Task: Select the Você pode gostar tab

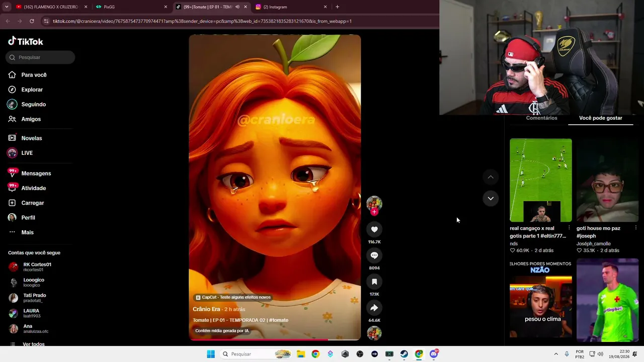Action: [x=601, y=118]
